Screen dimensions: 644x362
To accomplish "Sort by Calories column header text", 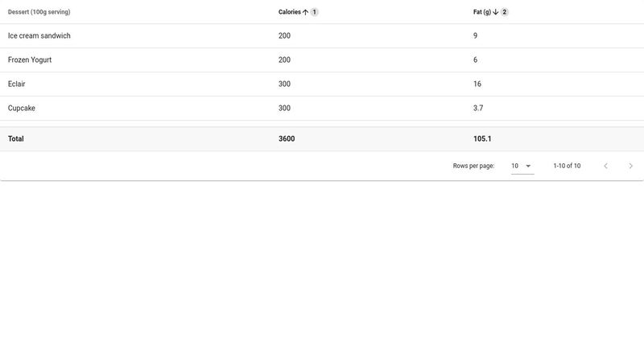I will click(x=290, y=12).
